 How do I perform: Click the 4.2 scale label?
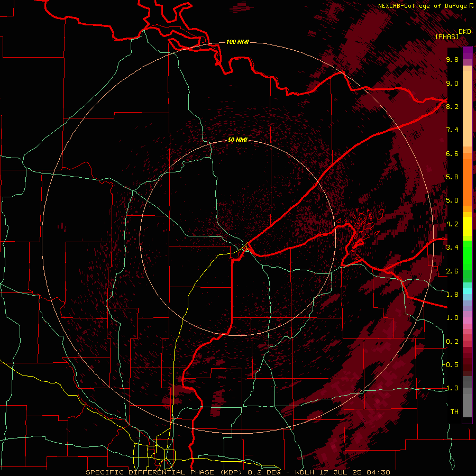coord(452,224)
